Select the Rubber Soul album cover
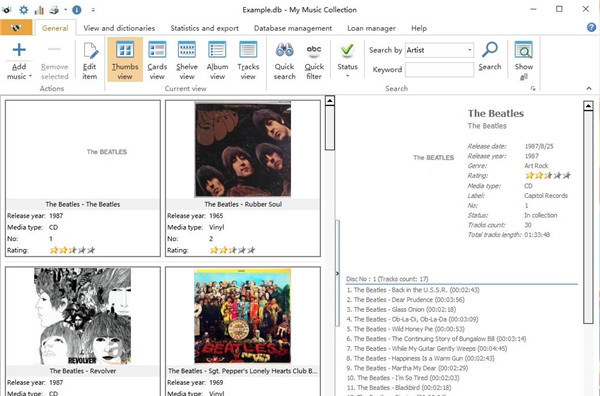The image size is (600, 396). coord(243,150)
